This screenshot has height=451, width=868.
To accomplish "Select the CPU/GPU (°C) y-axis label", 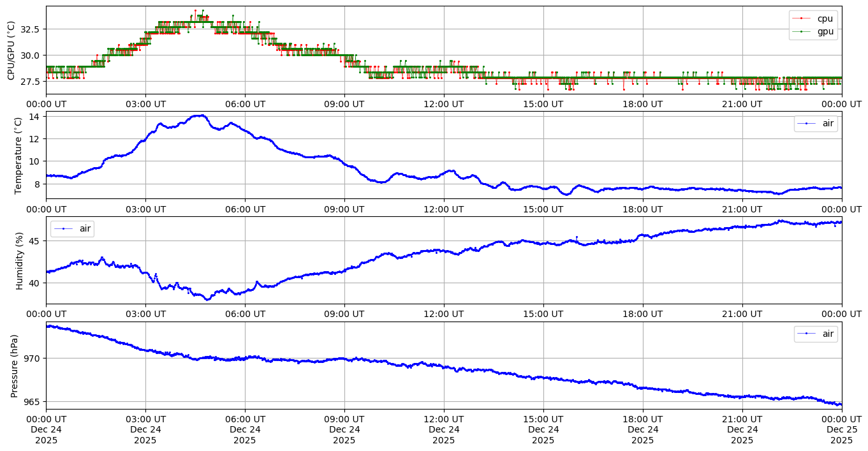I will pos(11,50).
